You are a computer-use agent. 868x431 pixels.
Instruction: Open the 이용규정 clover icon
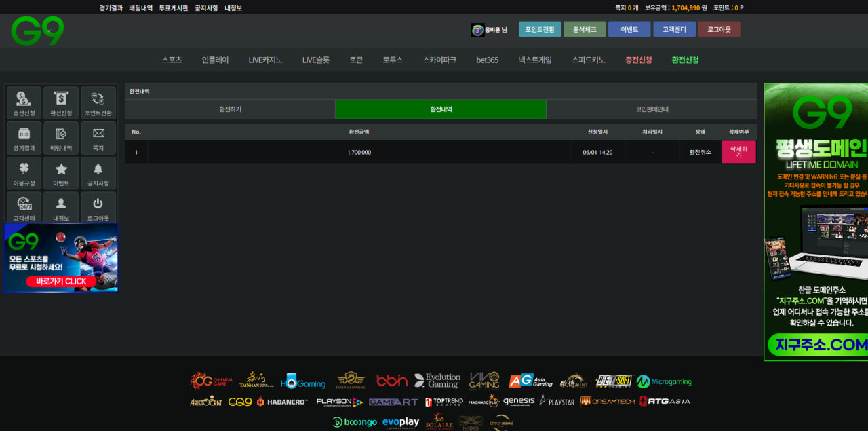tap(24, 174)
